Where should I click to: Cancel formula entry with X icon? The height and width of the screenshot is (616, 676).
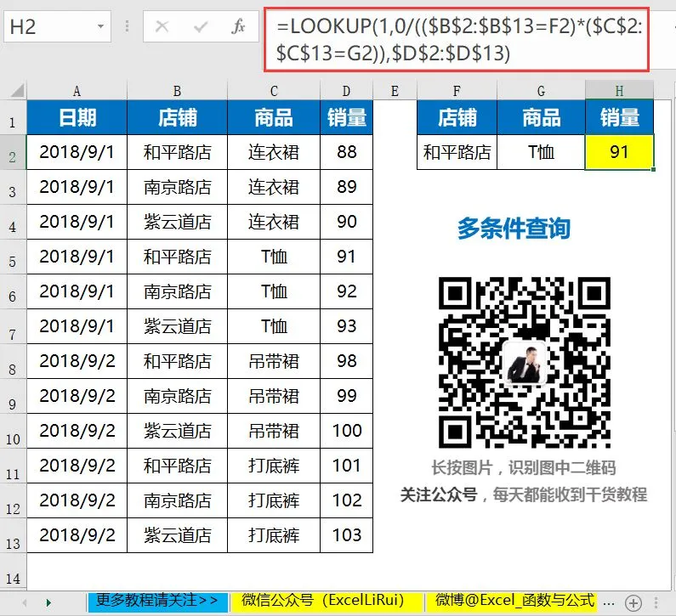point(162,26)
